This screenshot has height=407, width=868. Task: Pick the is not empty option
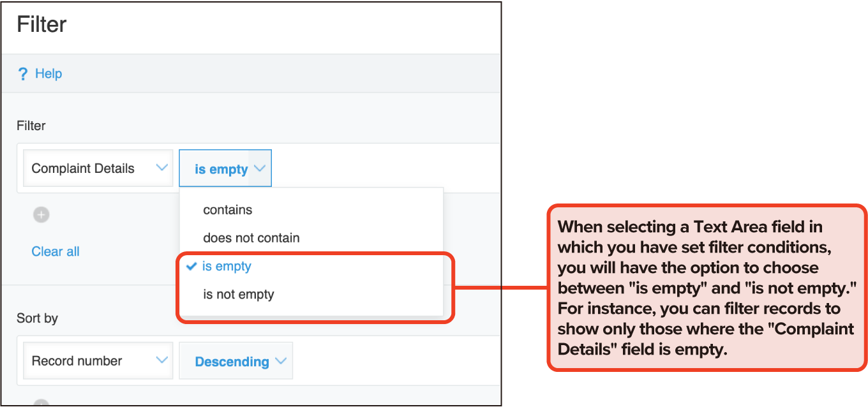[239, 295]
